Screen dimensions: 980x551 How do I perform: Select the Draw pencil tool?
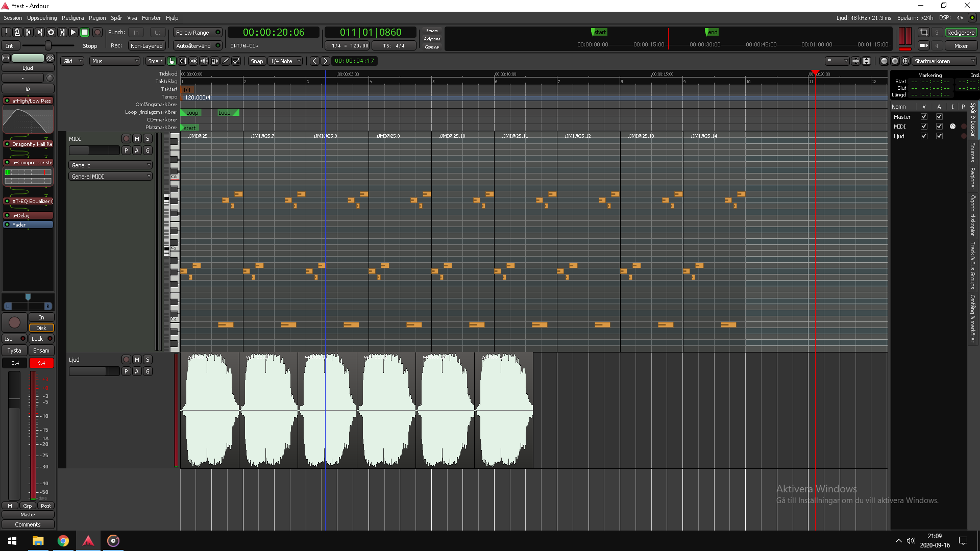[226, 61]
